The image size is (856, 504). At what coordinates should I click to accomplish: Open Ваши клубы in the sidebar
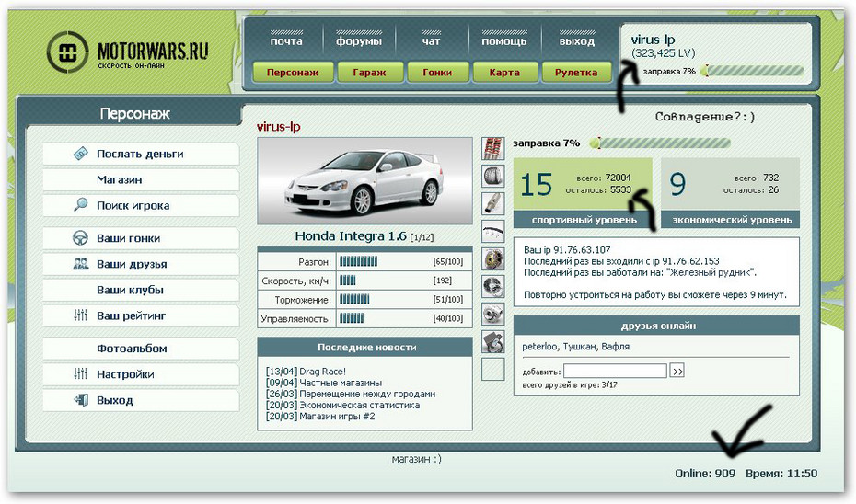point(141,290)
